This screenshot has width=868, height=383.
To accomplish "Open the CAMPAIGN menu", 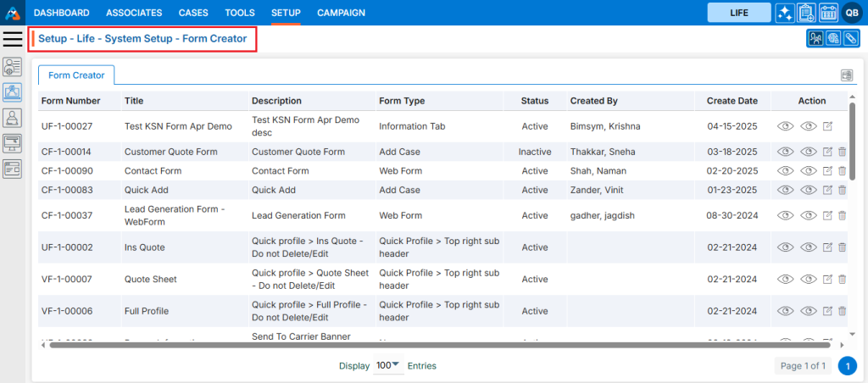I will click(x=341, y=13).
